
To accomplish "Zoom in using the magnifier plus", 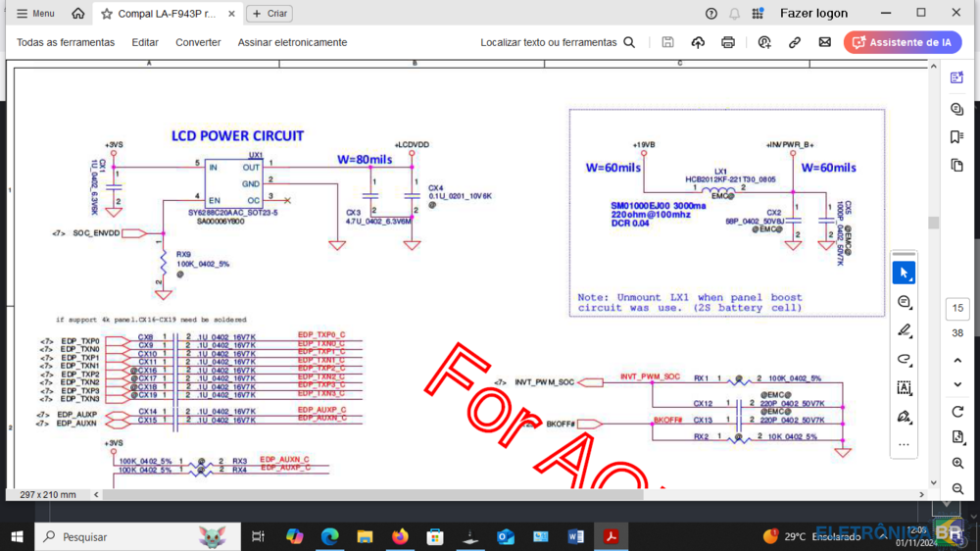I will (x=957, y=463).
